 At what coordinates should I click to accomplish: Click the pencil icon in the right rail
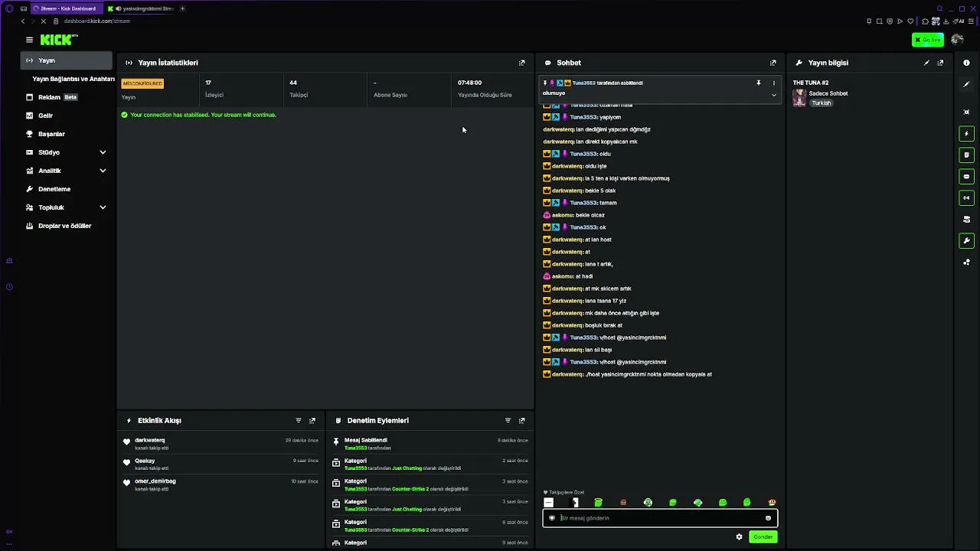[966, 84]
